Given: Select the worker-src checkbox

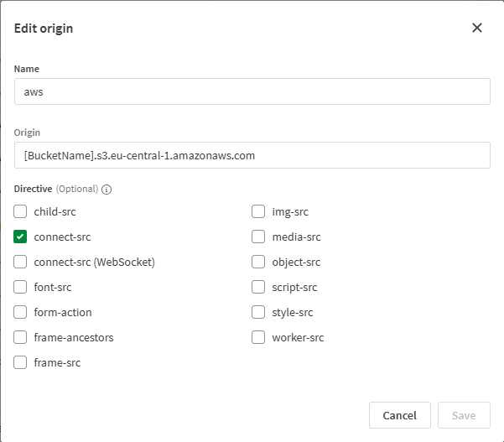Looking at the screenshot, I should pos(259,338).
